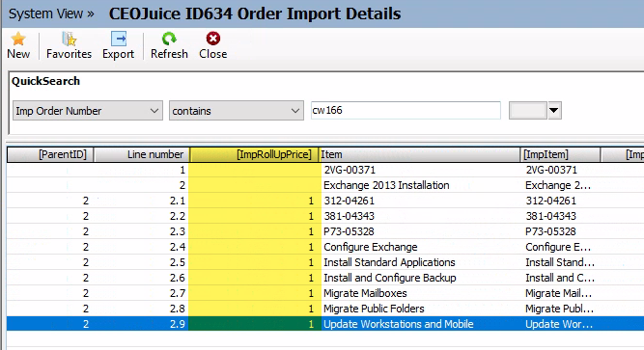644x350 pixels.
Task: Click the highlighted Update Workstations and Mobile row
Action: click(324, 324)
